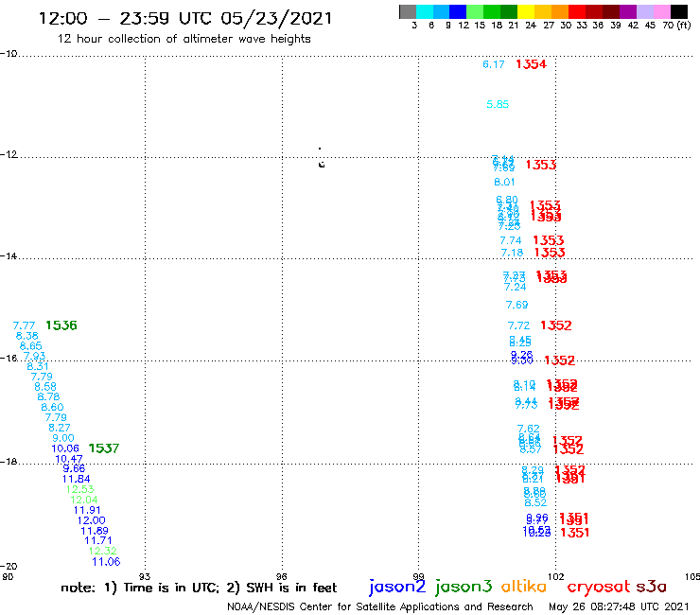The height and width of the screenshot is (615, 700).
Task: Click the red time stamp 1354
Action: pos(531,64)
